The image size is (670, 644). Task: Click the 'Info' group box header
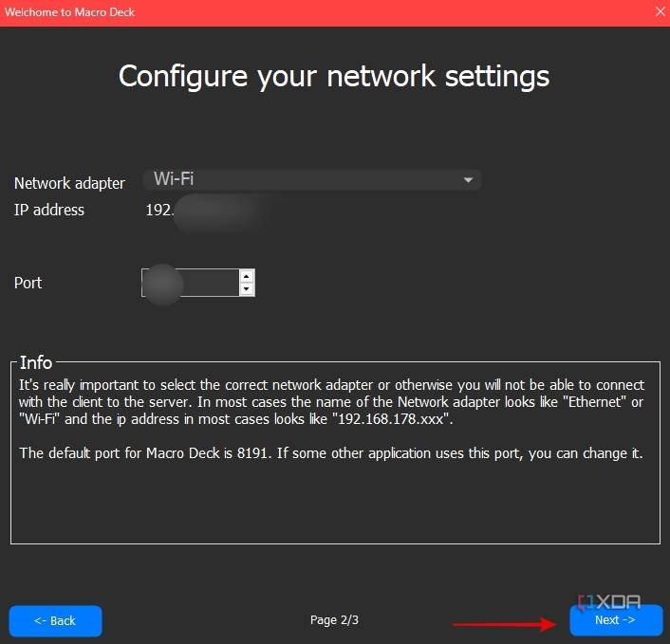(x=36, y=362)
